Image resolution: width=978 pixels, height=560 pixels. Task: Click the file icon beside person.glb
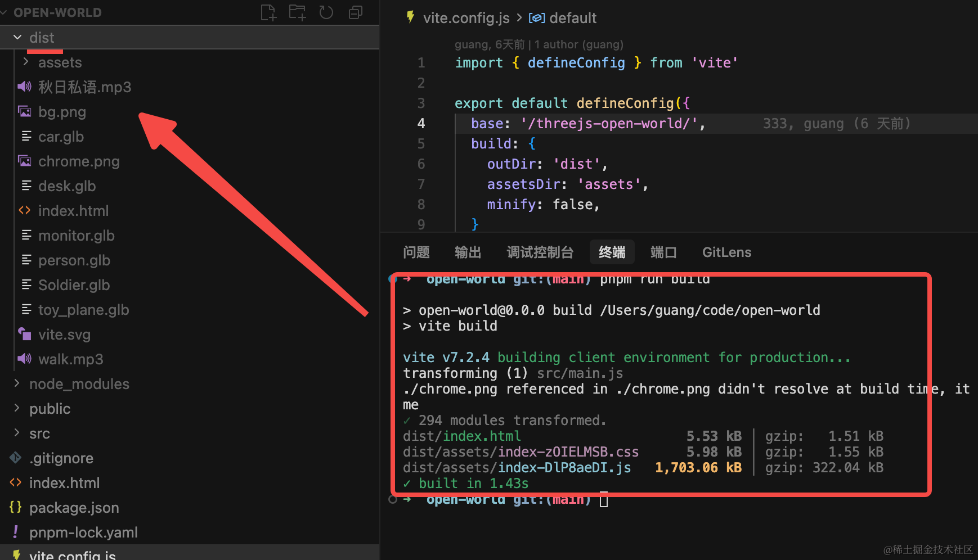coord(26,260)
